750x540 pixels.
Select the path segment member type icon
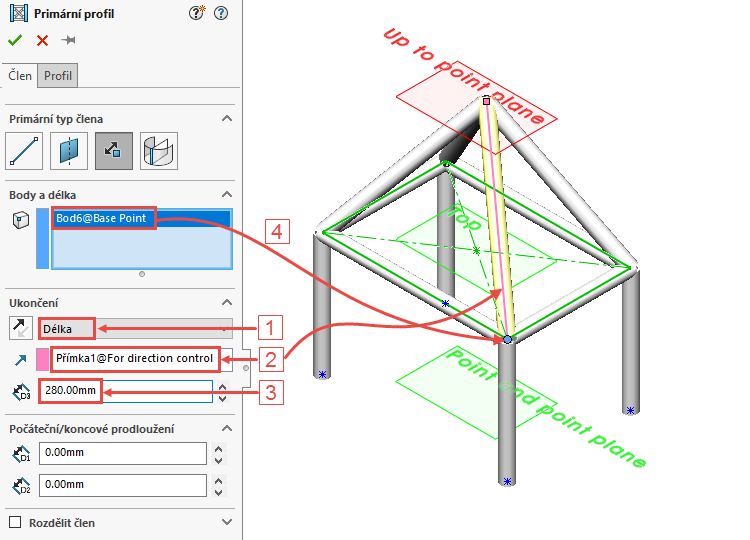click(x=24, y=151)
